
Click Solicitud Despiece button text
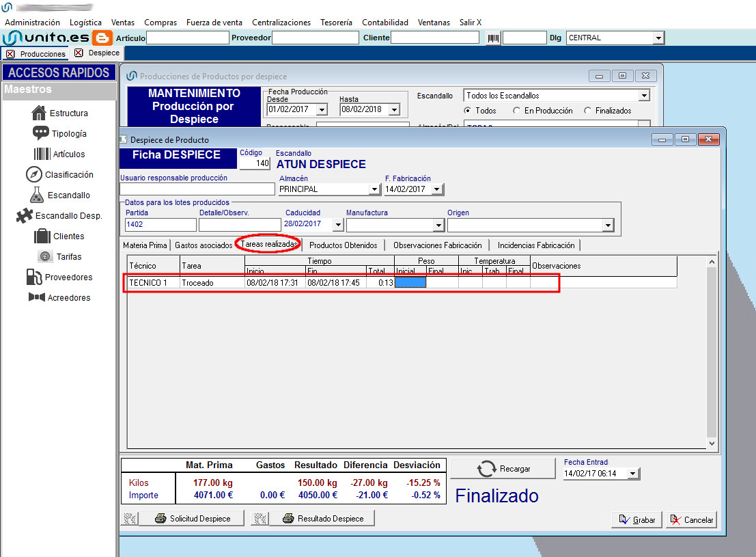click(x=200, y=519)
